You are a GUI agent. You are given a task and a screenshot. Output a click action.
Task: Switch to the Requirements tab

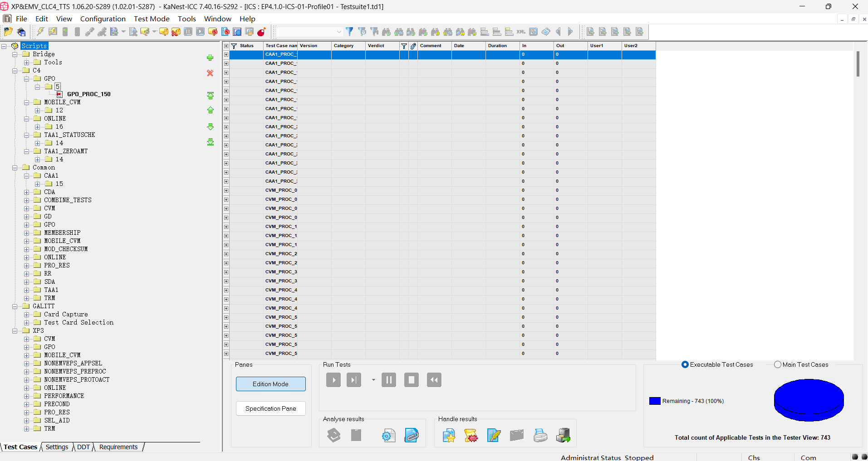pos(118,447)
